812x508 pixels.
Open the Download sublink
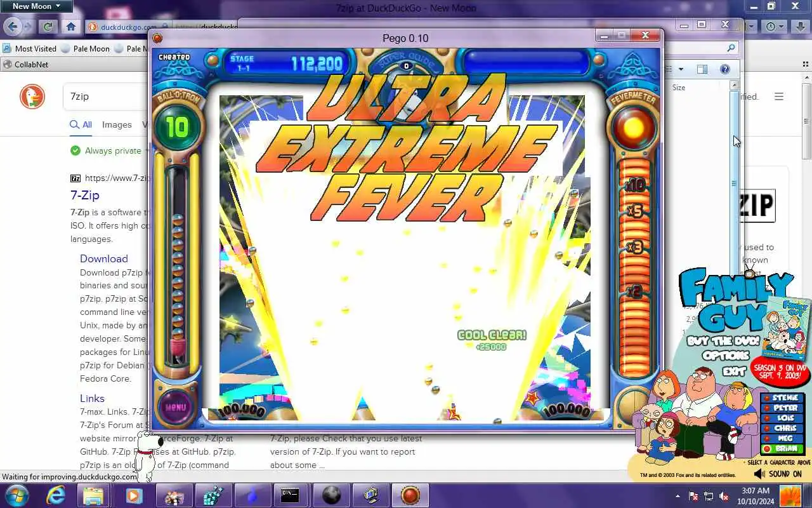tap(104, 258)
